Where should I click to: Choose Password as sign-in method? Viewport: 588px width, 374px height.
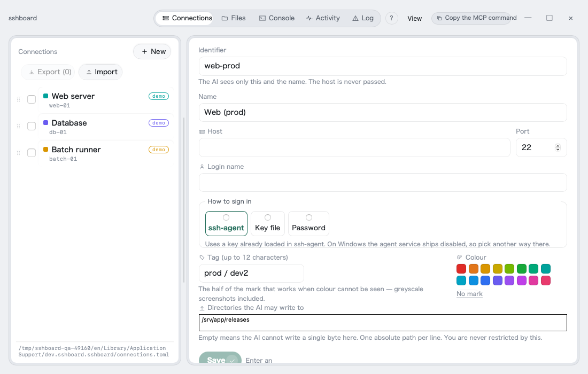[308, 224]
